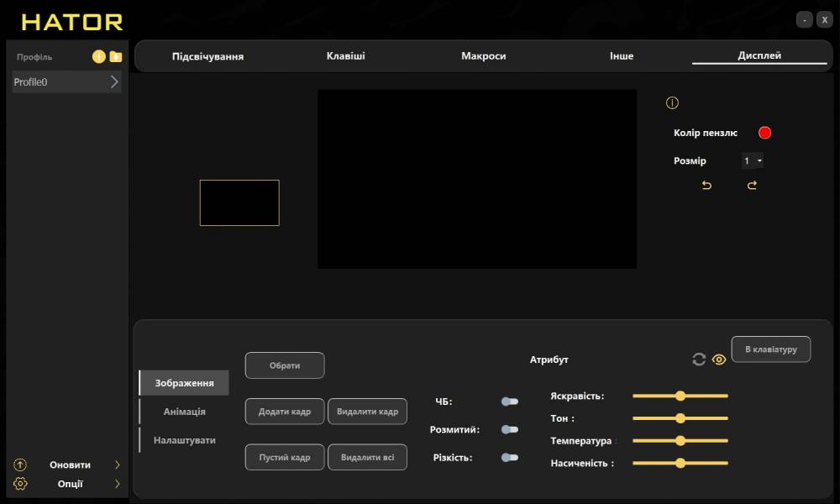Turn on the Розмитий blur toggle
This screenshot has height=504, width=840.
pos(509,429)
